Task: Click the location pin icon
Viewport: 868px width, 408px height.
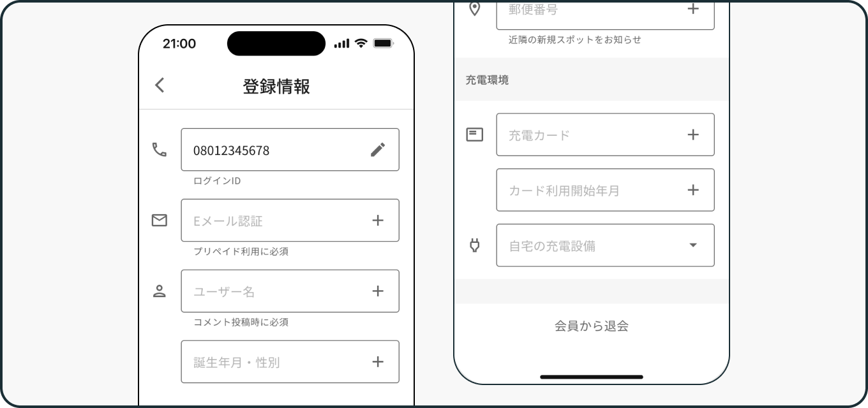Action: click(x=474, y=9)
